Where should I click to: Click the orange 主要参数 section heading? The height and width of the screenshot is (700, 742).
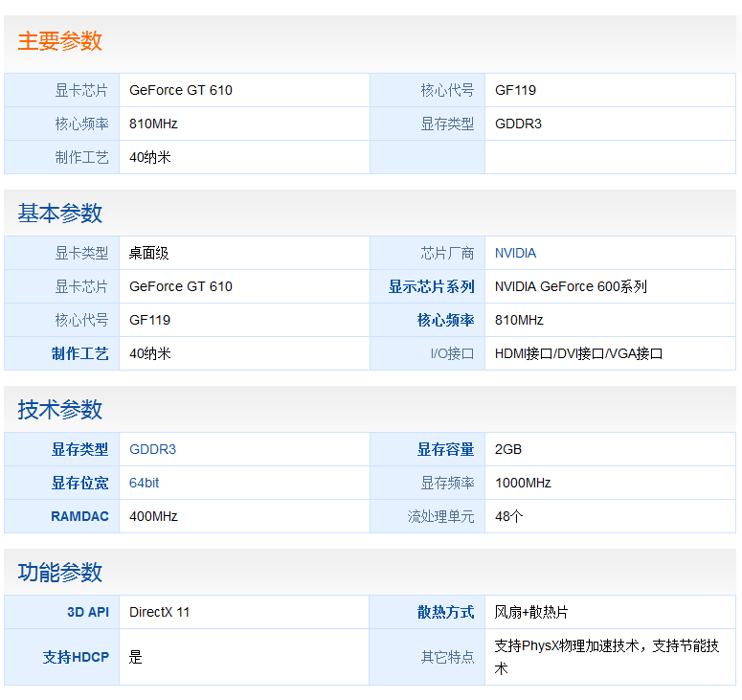59,41
